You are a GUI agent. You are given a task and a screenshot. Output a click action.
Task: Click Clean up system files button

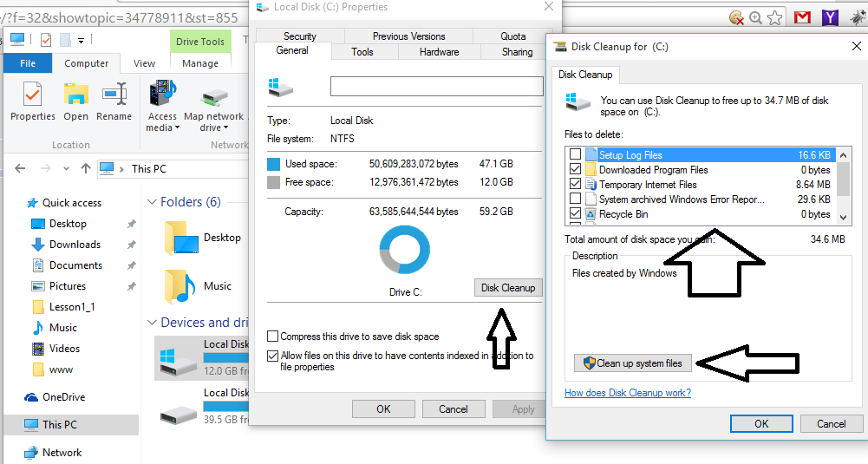tap(633, 363)
